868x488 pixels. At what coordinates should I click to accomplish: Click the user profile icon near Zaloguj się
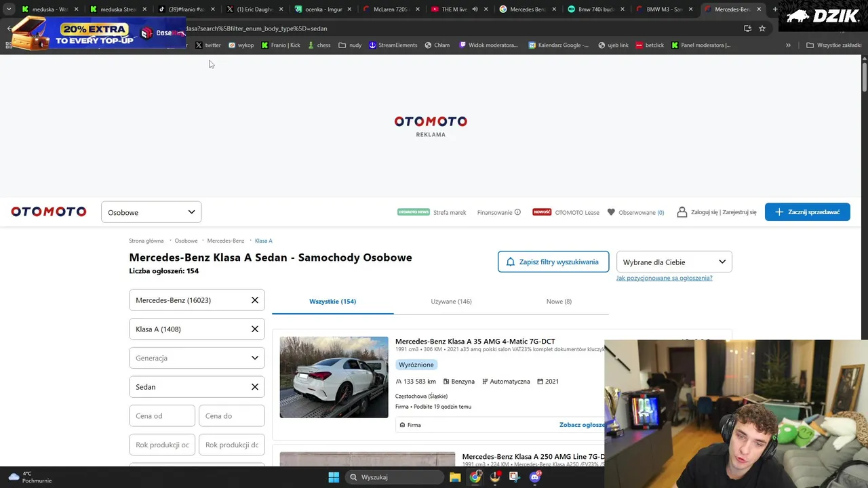[682, 212]
